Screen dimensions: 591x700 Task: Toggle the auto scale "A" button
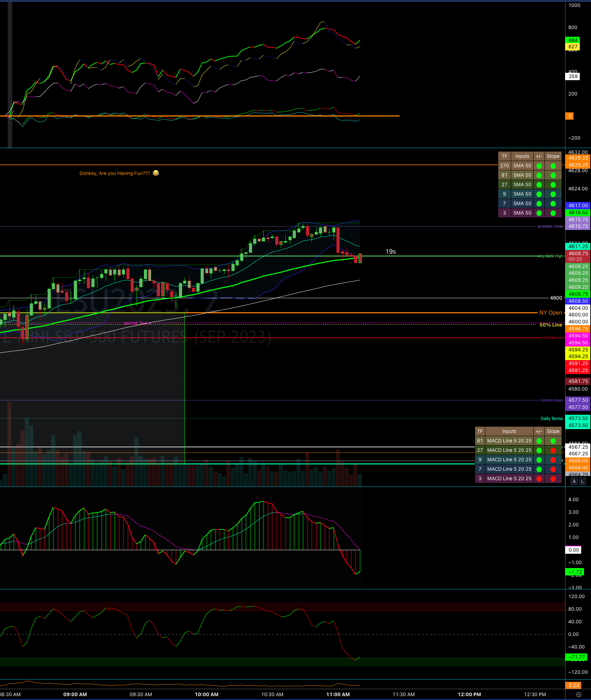coord(574,481)
